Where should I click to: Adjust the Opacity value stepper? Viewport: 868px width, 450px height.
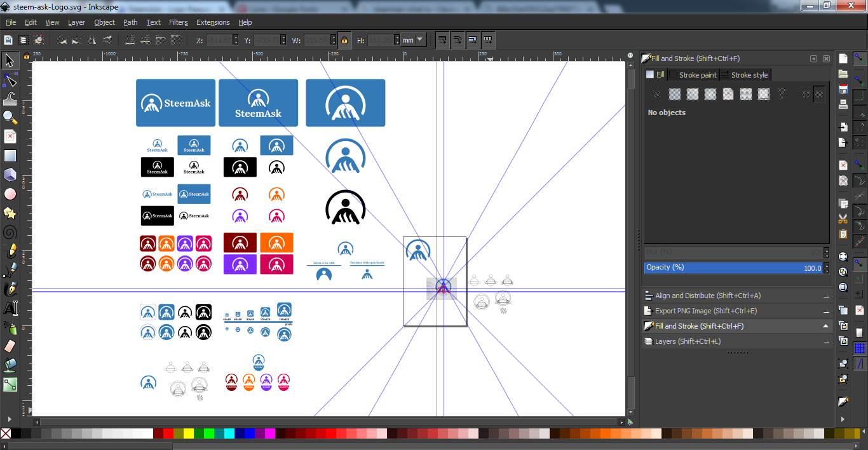pyautogui.click(x=827, y=268)
